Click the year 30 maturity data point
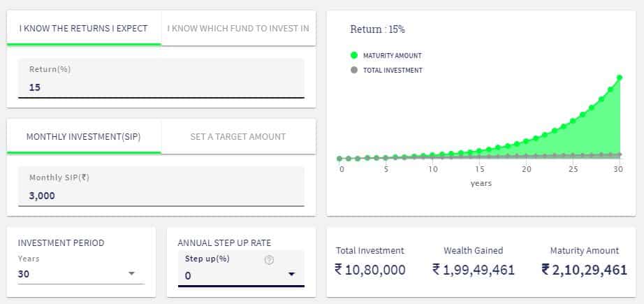Screen dimensions: 644x304 click(620, 78)
